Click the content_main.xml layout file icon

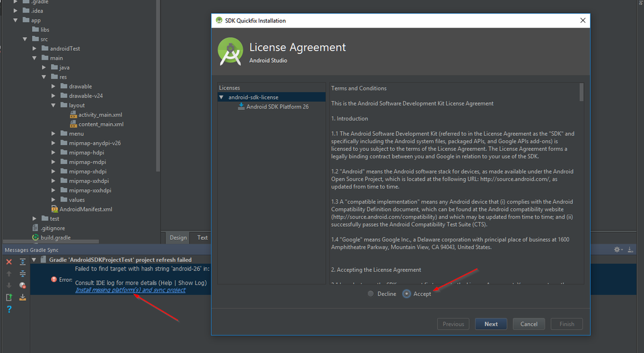[73, 124]
